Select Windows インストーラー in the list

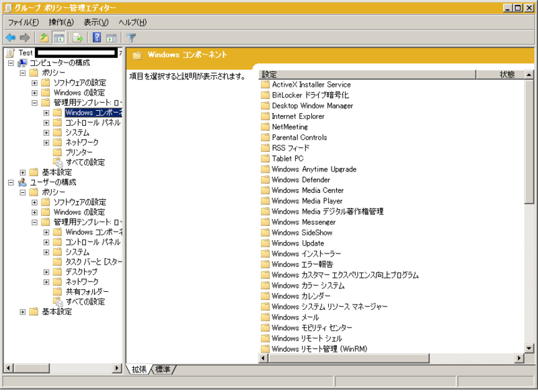pos(307,253)
